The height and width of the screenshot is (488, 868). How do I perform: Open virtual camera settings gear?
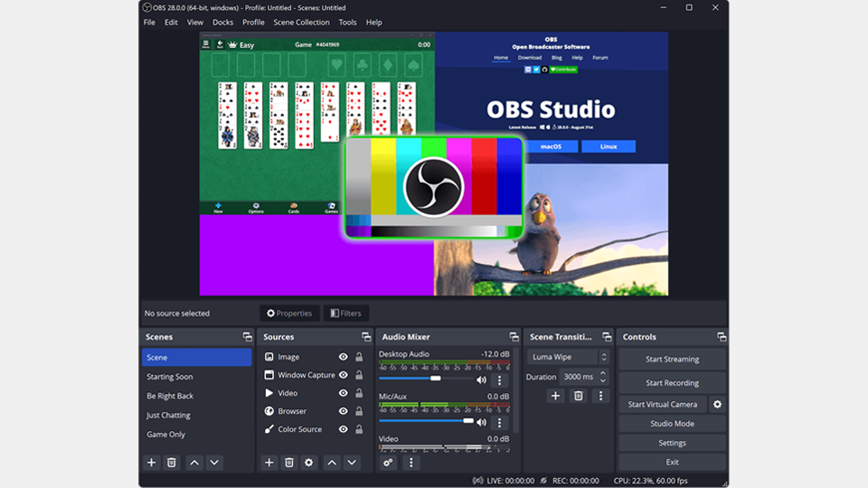tap(717, 405)
